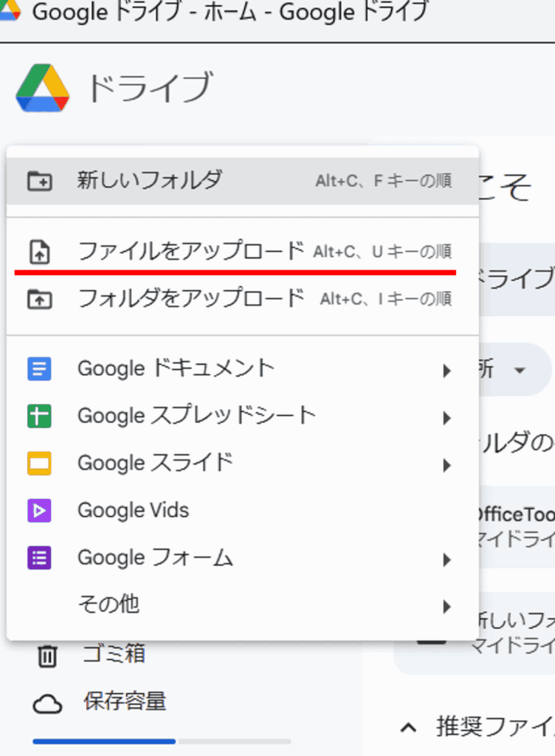Click the new folder icon
The height and width of the screenshot is (756, 555).
(39, 181)
